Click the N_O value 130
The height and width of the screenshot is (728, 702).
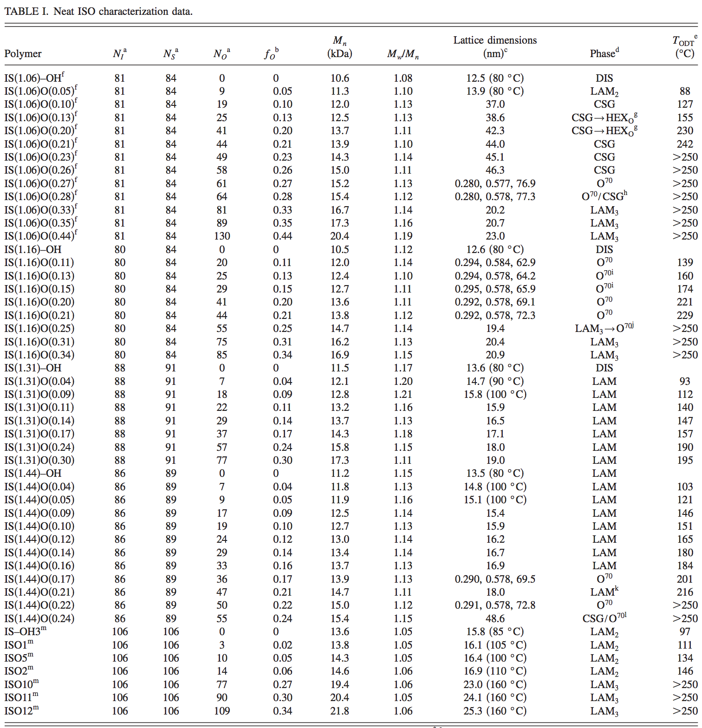[222, 236]
